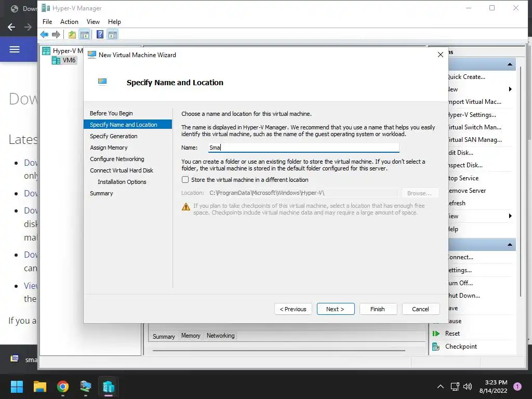Click the Reset action text

(453, 334)
